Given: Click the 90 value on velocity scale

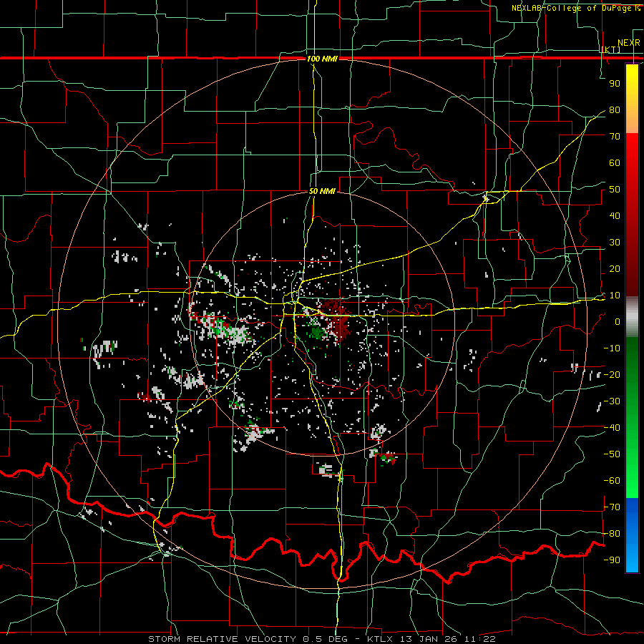Looking at the screenshot, I should tap(615, 84).
